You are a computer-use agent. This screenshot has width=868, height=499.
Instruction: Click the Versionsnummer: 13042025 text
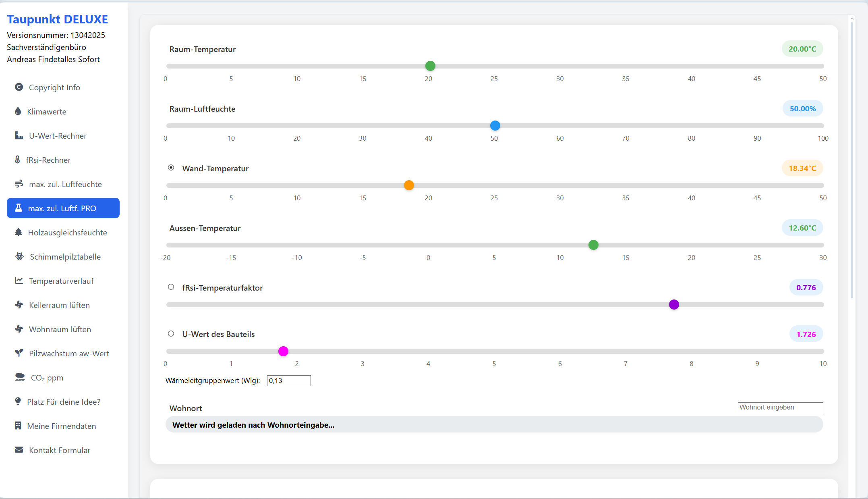coord(56,35)
